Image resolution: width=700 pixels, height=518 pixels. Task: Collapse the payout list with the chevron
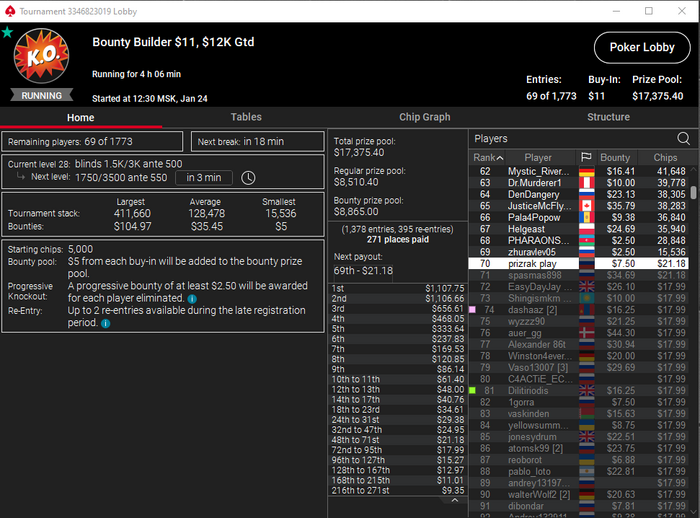(x=454, y=501)
